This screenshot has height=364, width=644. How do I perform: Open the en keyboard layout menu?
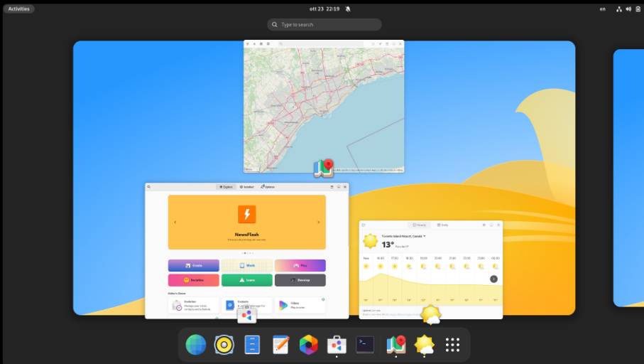coord(603,9)
